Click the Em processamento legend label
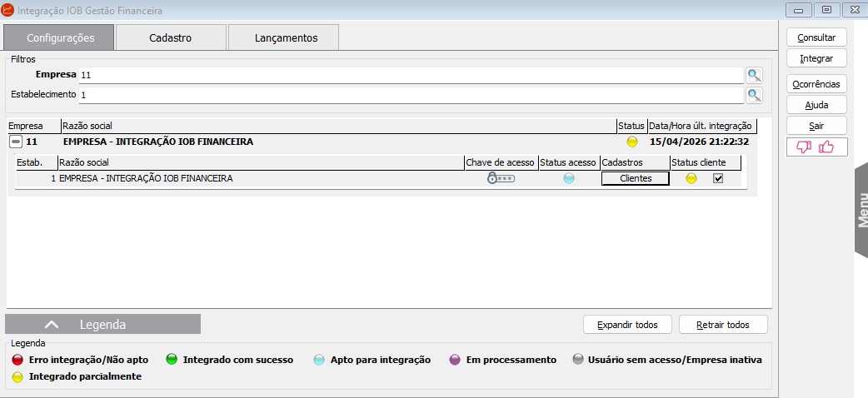This screenshot has width=868, height=398. click(x=511, y=360)
